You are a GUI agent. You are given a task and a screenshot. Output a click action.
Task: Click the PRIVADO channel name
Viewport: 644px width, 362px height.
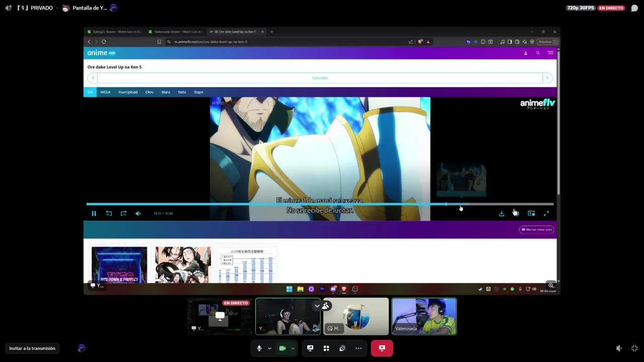point(42,8)
